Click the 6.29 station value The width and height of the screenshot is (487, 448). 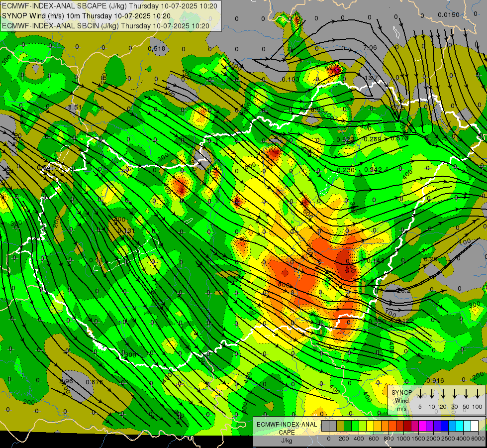click(x=431, y=259)
